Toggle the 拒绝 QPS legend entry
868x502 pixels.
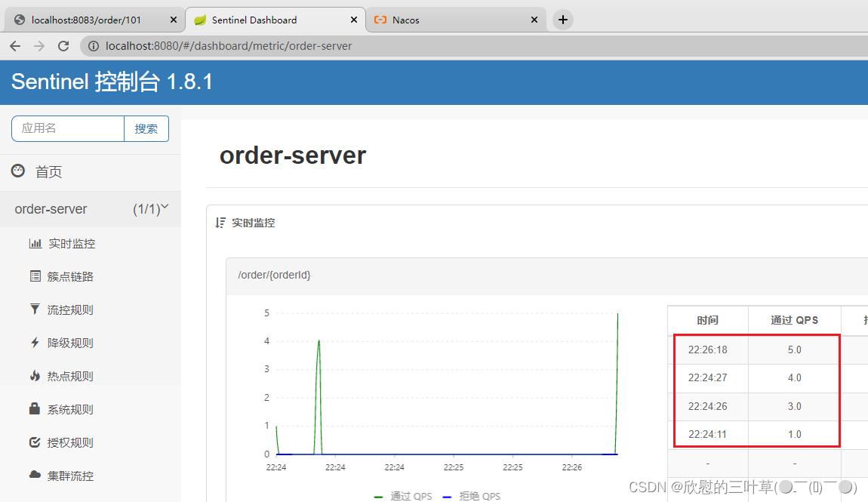472,496
